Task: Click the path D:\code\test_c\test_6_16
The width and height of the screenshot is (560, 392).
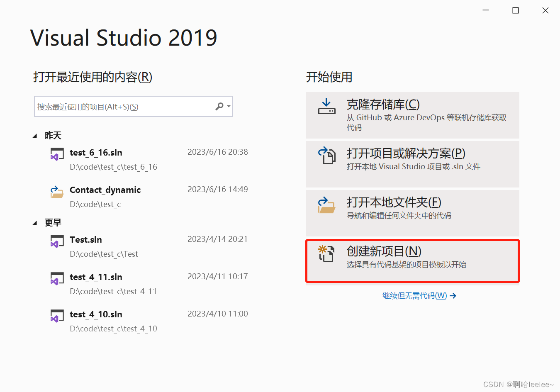Action: click(x=113, y=167)
